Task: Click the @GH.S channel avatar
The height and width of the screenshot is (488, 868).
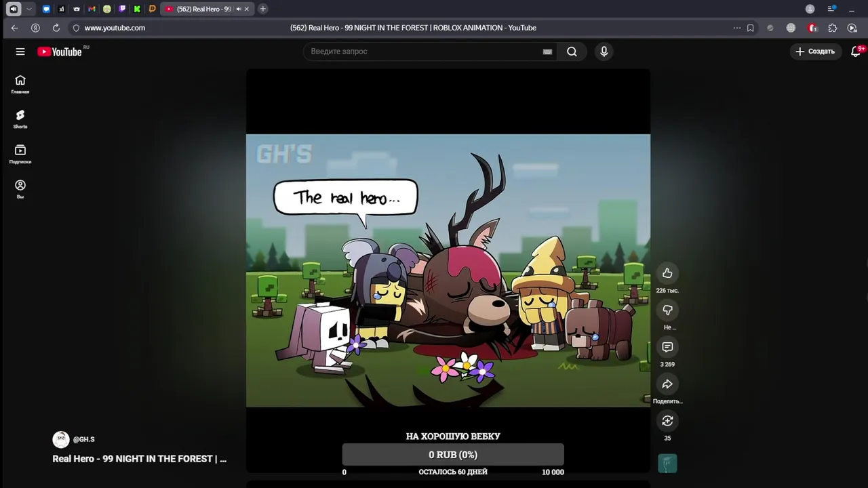Action: (61, 439)
